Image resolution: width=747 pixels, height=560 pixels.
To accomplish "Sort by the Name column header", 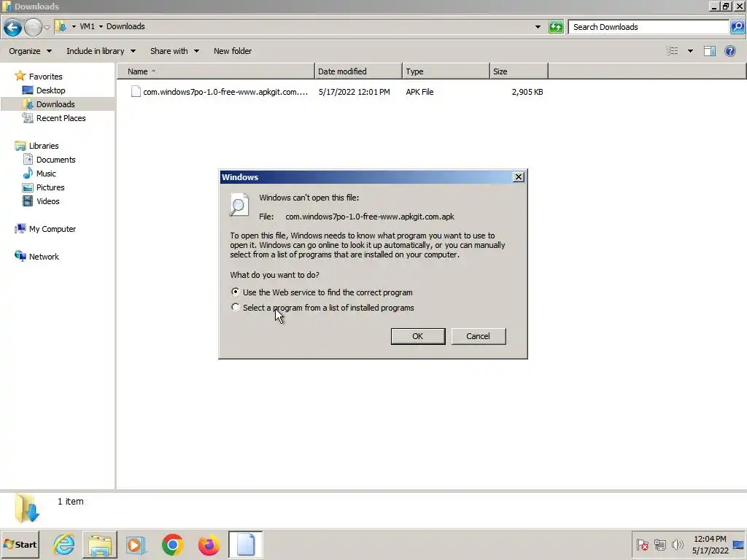I will [x=216, y=71].
